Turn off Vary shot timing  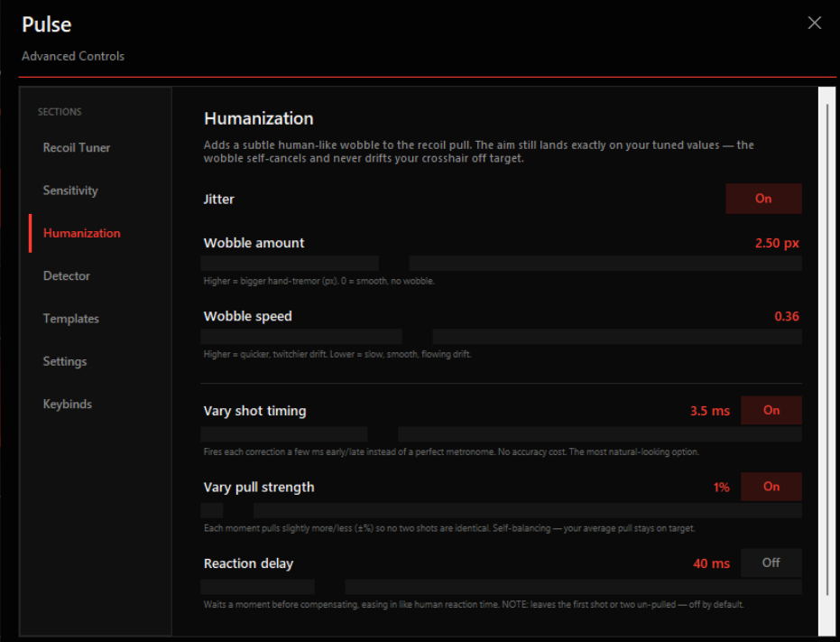tap(771, 410)
